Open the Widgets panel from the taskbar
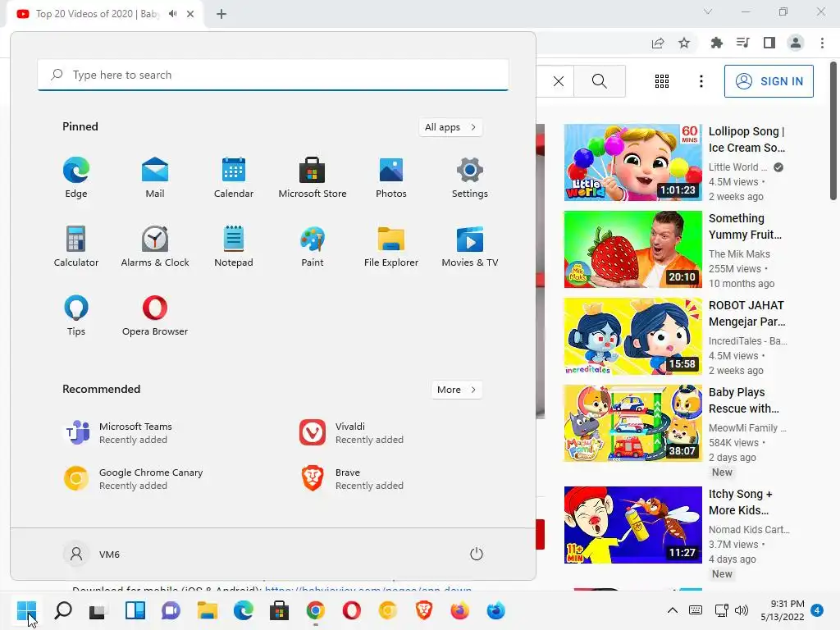840x630 pixels. tap(135, 610)
